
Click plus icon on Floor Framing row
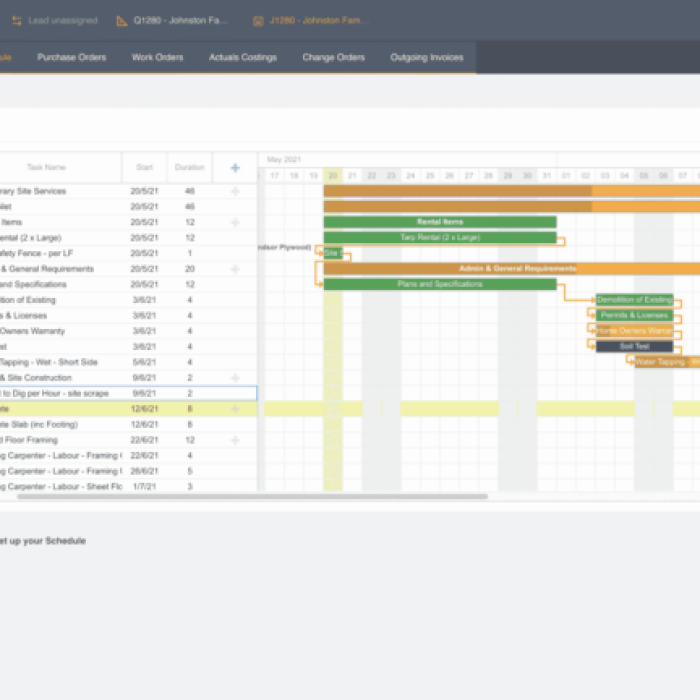coord(235,440)
